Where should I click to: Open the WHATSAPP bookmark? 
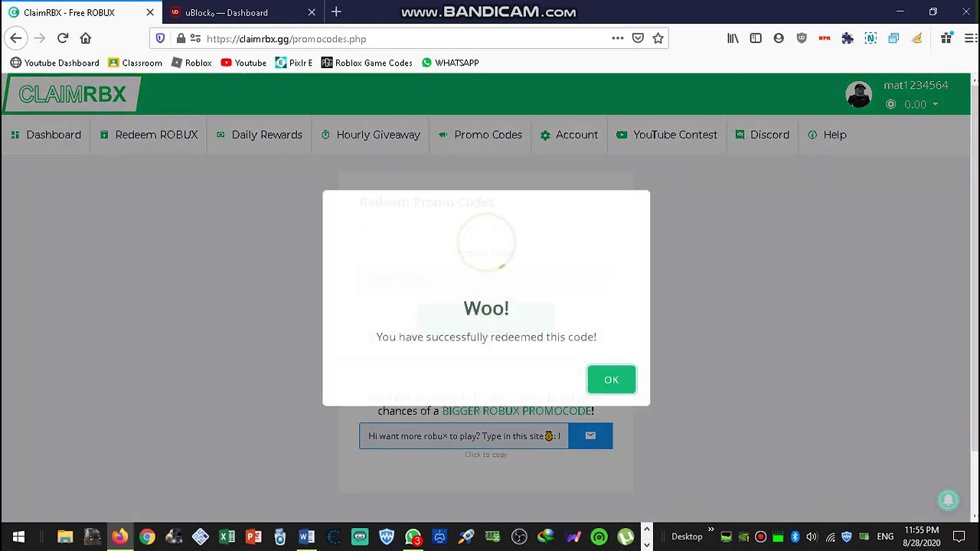coord(450,63)
